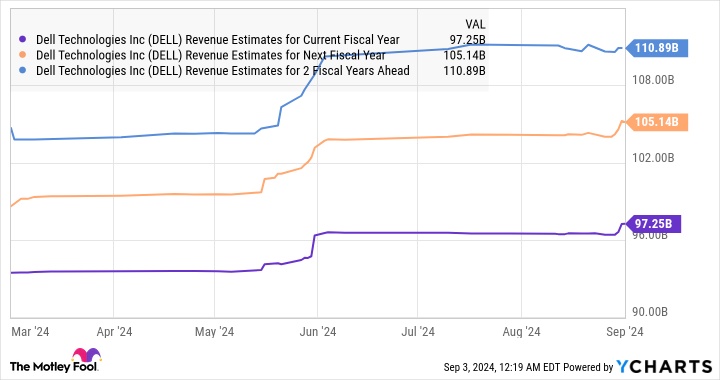The width and height of the screenshot is (720, 380).
Task: Click The Motley Fool logo
Action: tap(55, 361)
